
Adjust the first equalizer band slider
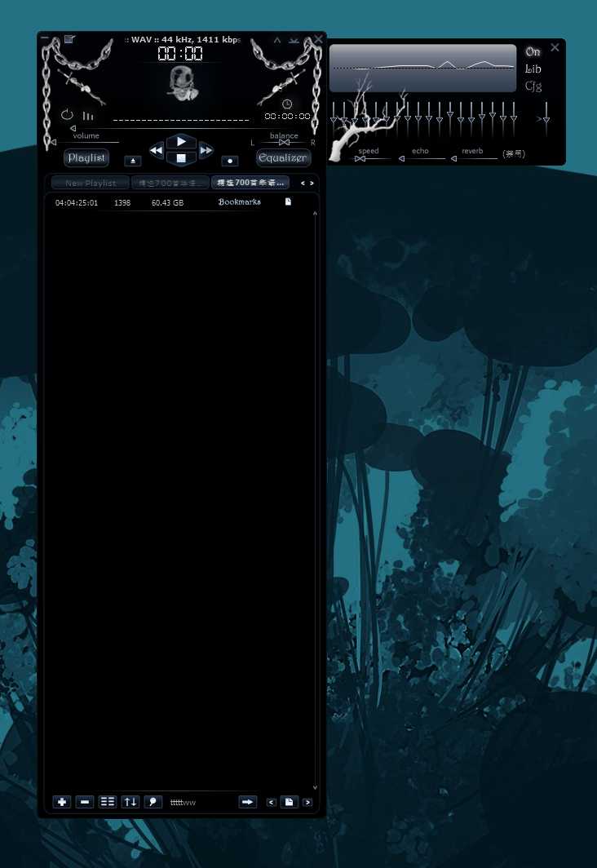334,118
